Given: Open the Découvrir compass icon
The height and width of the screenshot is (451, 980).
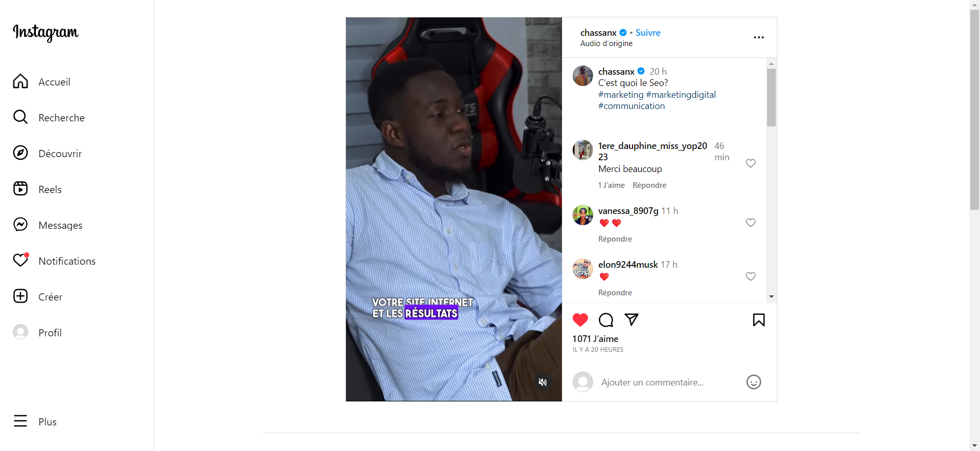Looking at the screenshot, I should 20,153.
